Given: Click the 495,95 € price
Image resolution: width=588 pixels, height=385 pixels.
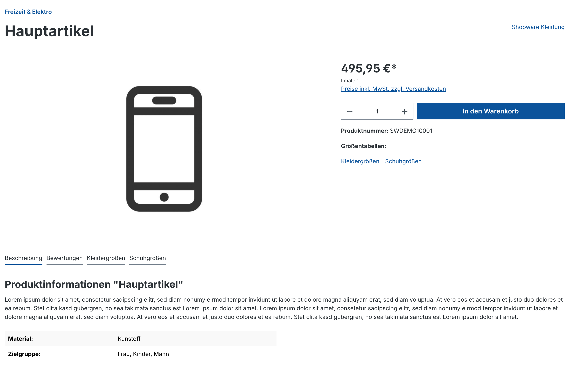Looking at the screenshot, I should 369,68.
